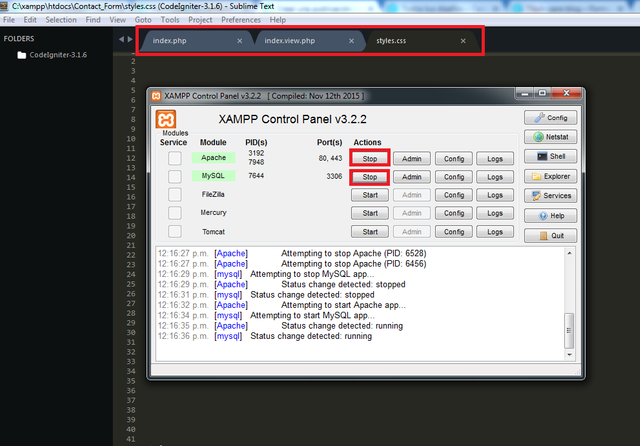Close the styles.css tab
Screen dimensions: 640x446
(463, 41)
